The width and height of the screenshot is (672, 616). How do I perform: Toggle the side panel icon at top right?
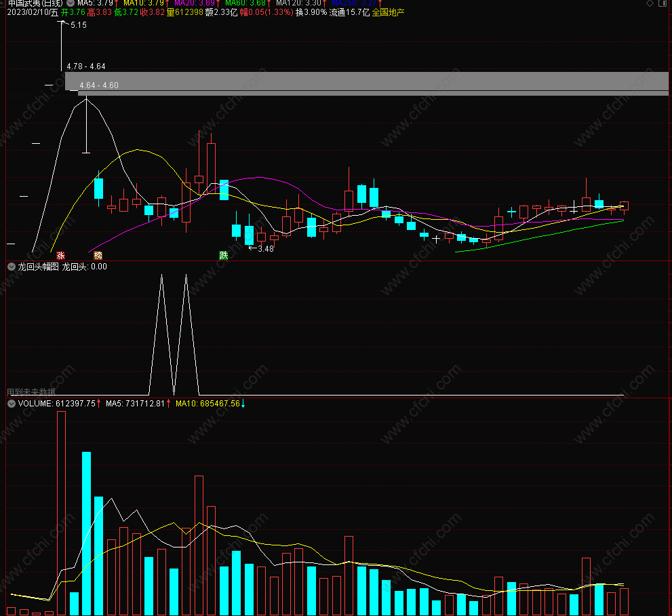click(663, 3)
